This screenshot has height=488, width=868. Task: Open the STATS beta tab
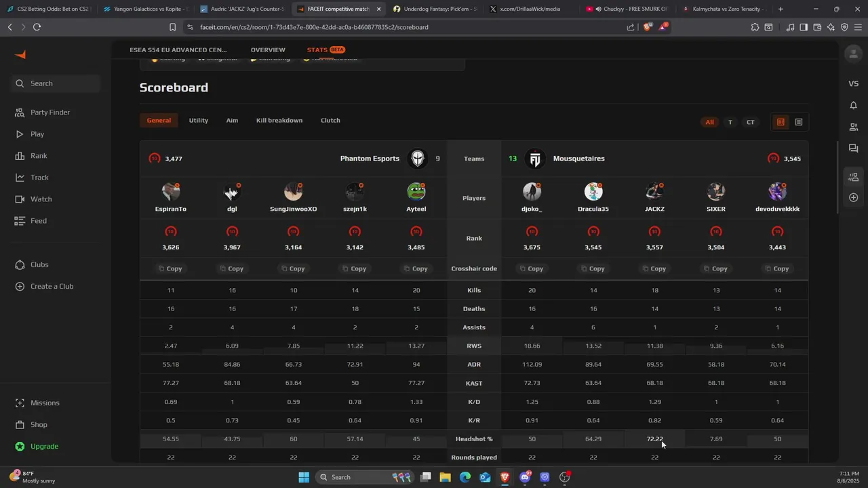pos(326,50)
